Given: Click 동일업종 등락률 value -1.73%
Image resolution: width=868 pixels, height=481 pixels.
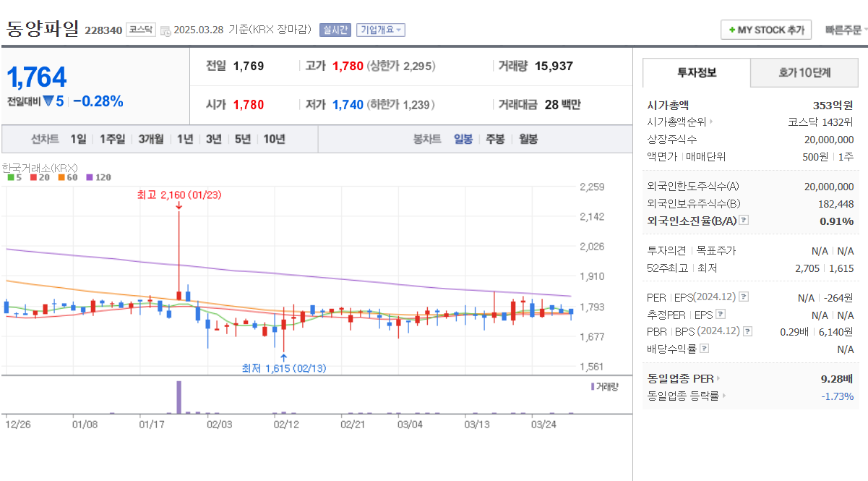Looking at the screenshot, I should [x=837, y=396].
